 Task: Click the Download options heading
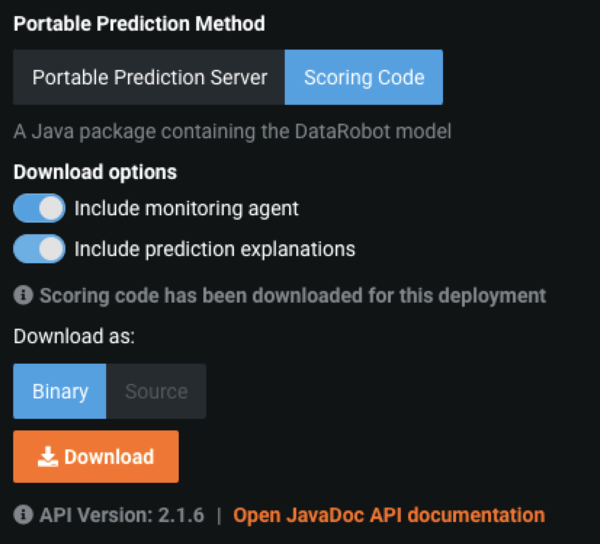pyautogui.click(x=95, y=172)
